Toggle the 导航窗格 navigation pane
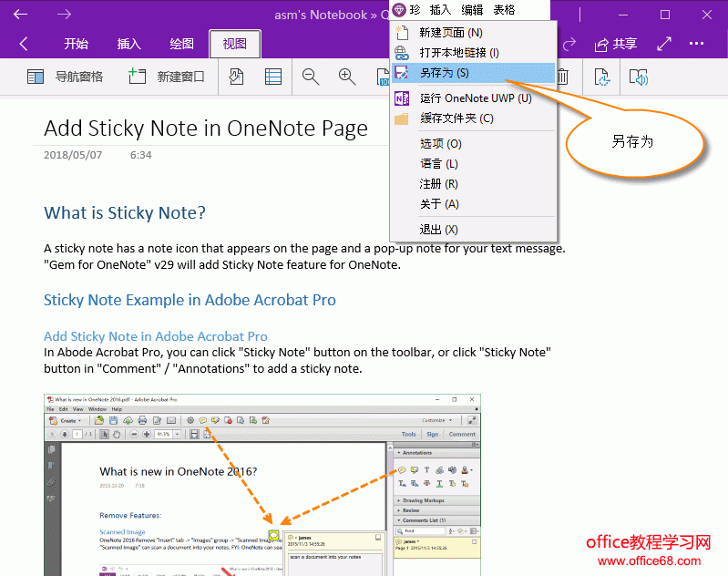The width and height of the screenshot is (728, 576). tap(65, 77)
